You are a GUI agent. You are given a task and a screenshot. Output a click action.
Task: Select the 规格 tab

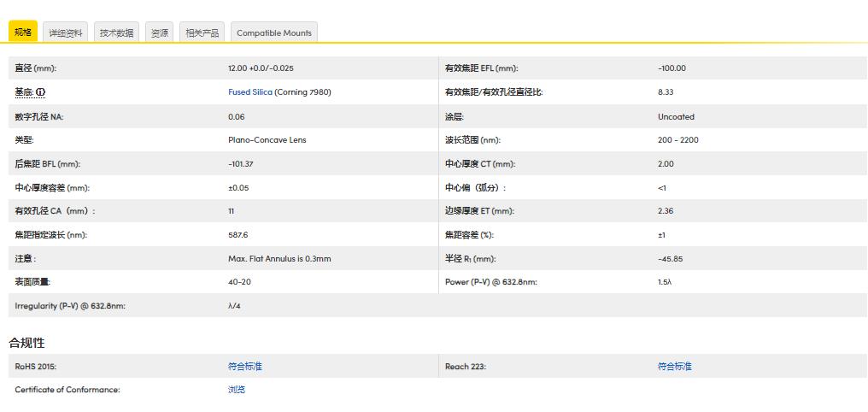23,32
